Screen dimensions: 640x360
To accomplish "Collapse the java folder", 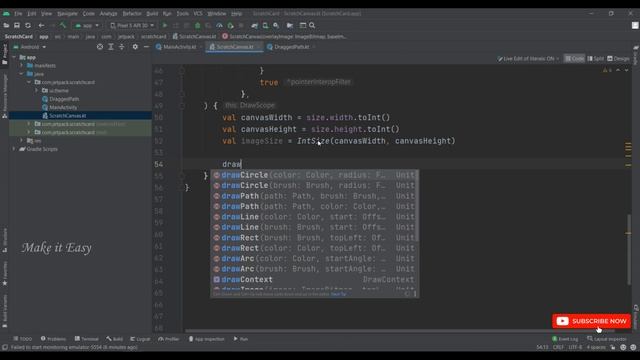I will click(22, 74).
